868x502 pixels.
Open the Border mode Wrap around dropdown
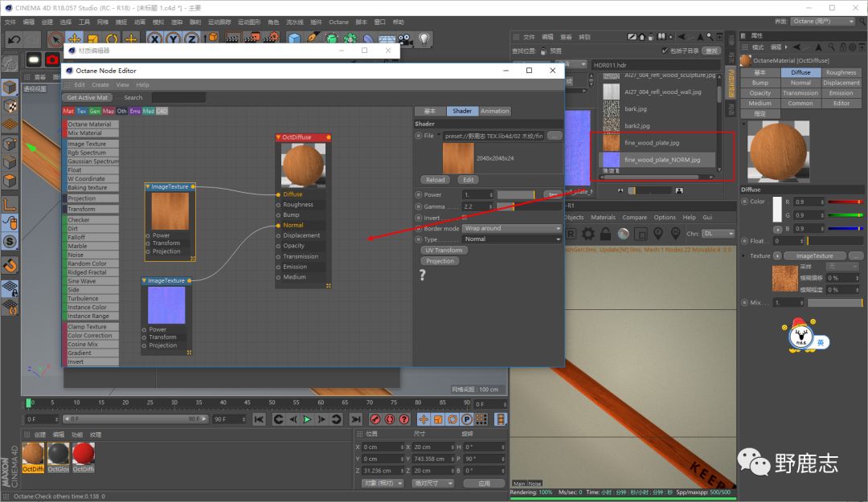[512, 228]
